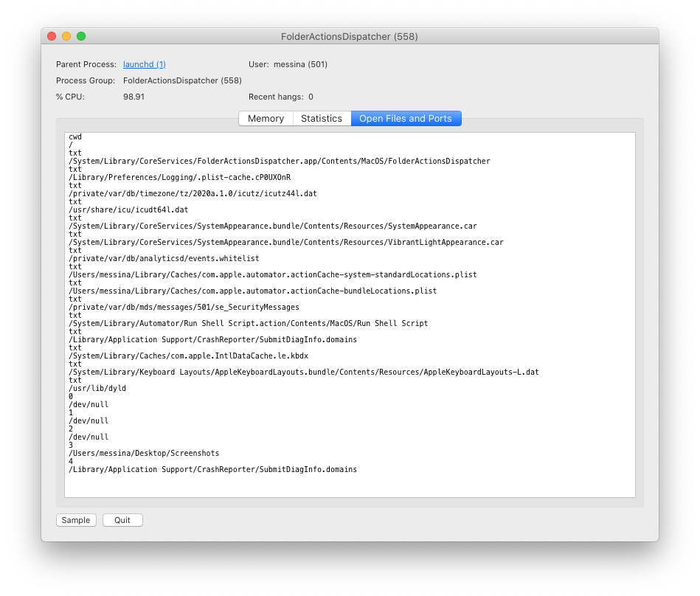The width and height of the screenshot is (700, 596).
Task: Open the launchd (1) parent process link
Action: [x=144, y=64]
